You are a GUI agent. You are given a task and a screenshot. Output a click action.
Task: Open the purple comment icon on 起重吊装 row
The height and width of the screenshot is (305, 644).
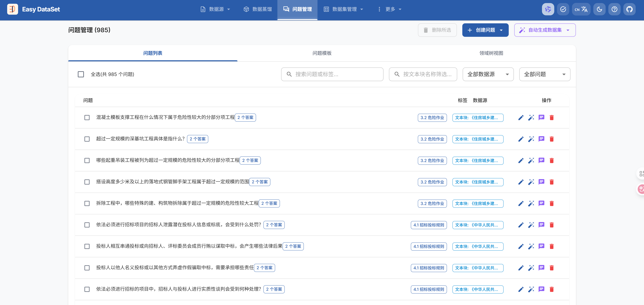click(541, 160)
